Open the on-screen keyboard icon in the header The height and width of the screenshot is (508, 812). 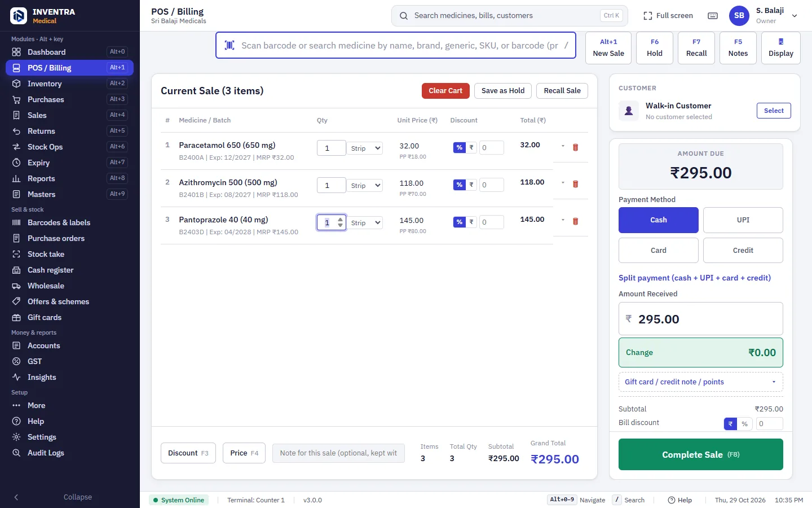(x=713, y=16)
